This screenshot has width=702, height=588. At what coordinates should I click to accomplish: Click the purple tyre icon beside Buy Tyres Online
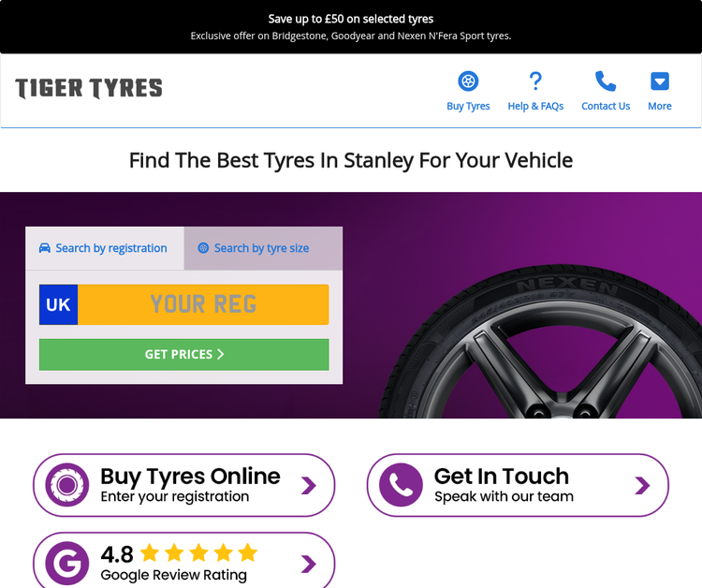pos(67,485)
